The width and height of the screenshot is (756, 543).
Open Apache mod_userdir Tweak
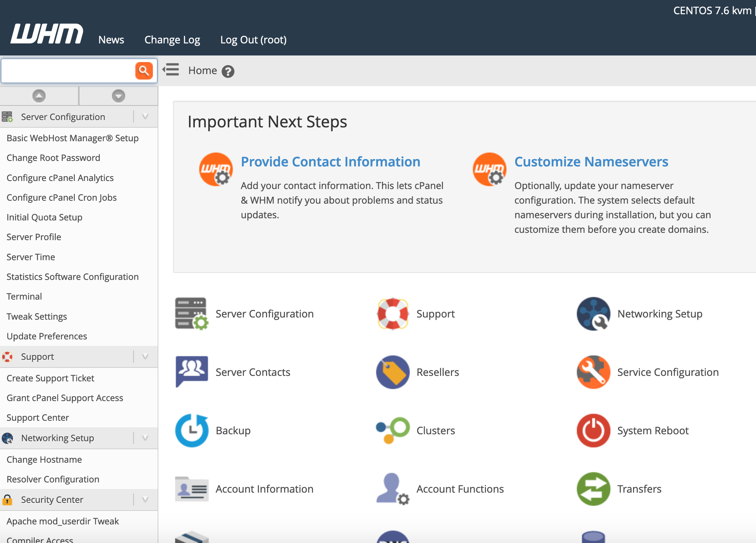click(63, 521)
